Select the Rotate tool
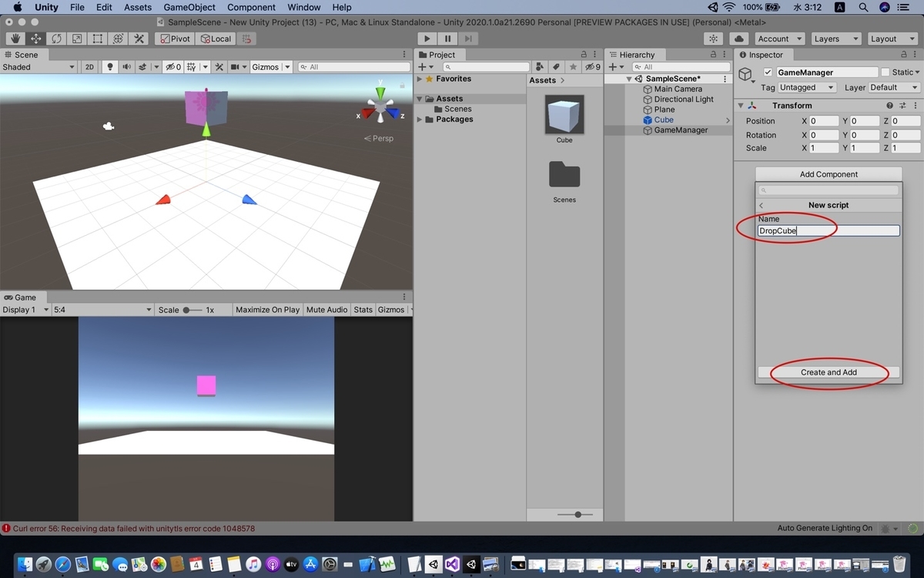The height and width of the screenshot is (578, 924). tap(57, 39)
